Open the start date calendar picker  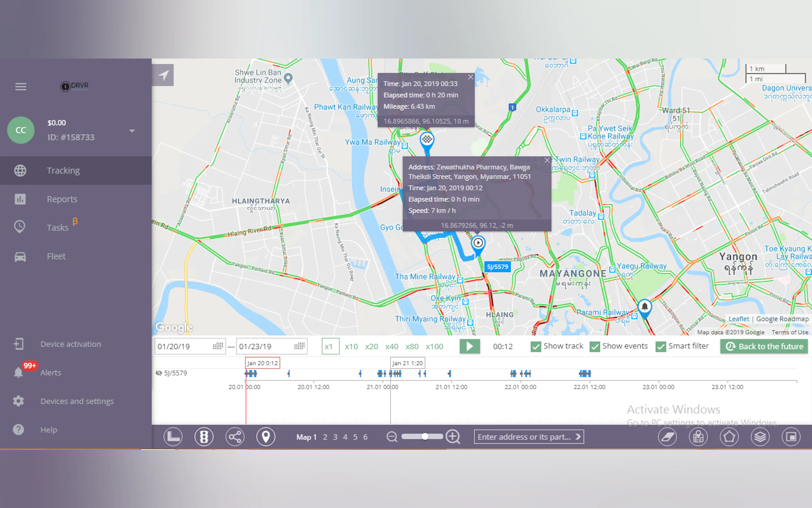(218, 346)
